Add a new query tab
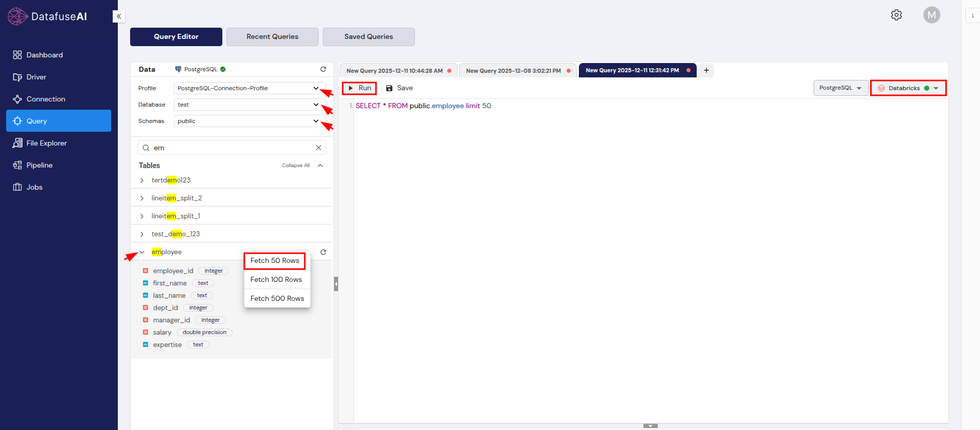This screenshot has width=980, height=430. click(706, 70)
